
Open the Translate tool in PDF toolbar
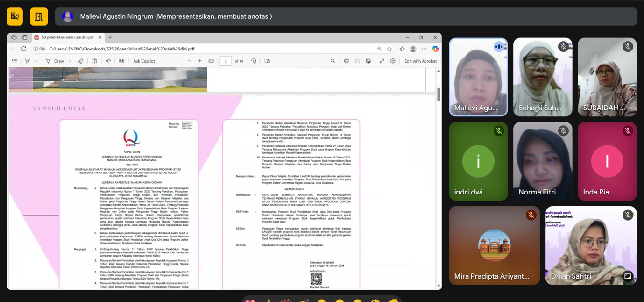click(121, 61)
